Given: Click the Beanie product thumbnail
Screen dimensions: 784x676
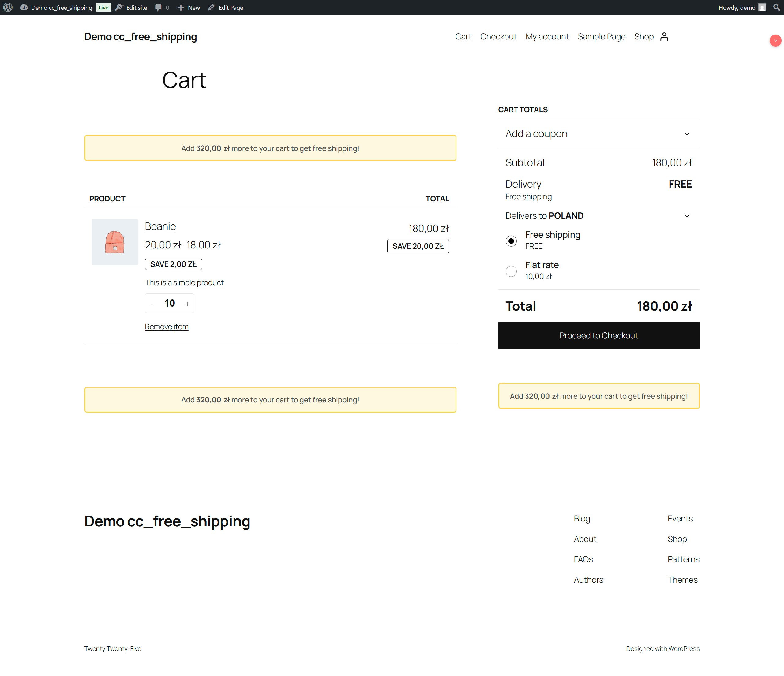Looking at the screenshot, I should (115, 242).
